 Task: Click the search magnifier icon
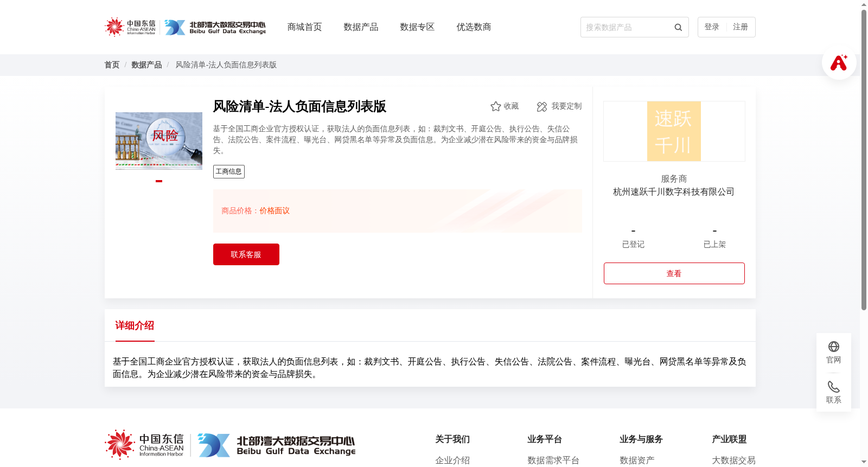(678, 28)
